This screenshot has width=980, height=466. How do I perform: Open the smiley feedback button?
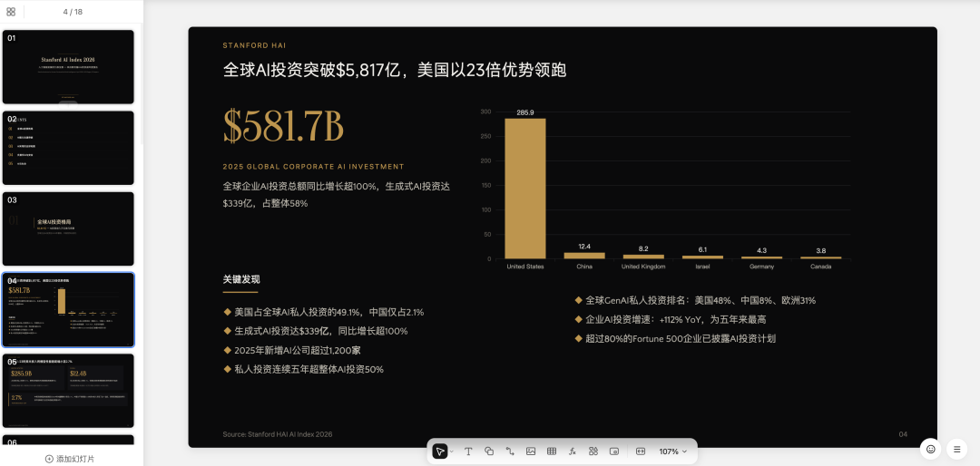[930, 449]
